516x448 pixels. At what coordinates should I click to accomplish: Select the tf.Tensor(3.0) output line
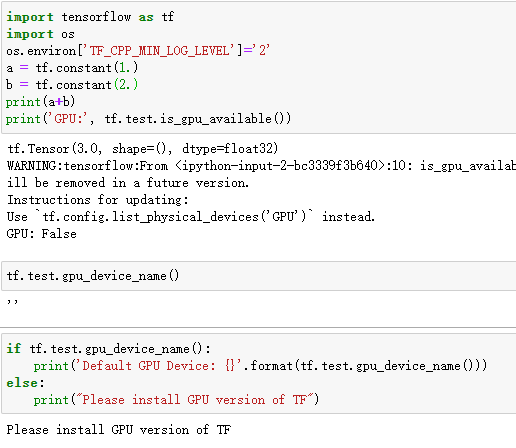coord(142,149)
